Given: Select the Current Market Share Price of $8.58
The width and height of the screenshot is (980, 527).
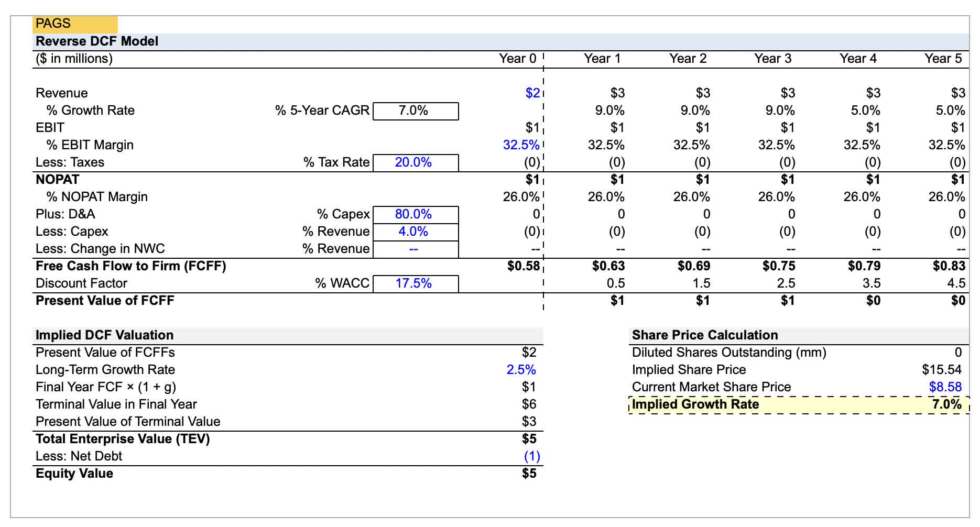Looking at the screenshot, I should tap(944, 387).
